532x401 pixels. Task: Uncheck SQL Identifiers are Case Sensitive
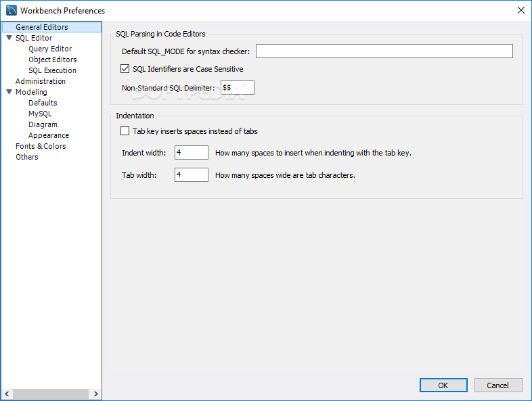[125, 69]
